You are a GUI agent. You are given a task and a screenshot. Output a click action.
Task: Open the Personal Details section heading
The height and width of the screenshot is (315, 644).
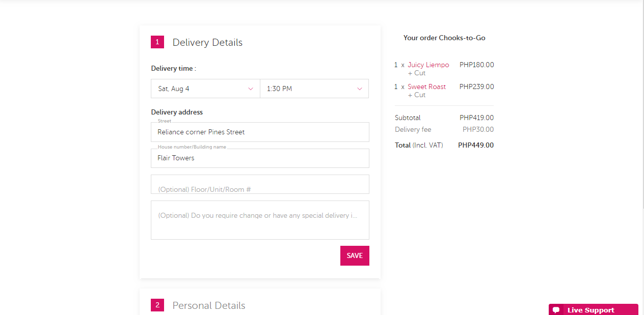pyautogui.click(x=209, y=305)
